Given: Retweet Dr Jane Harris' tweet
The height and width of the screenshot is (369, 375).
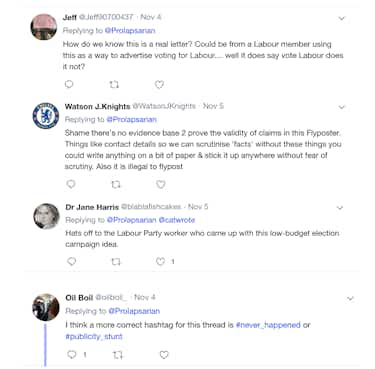Looking at the screenshot, I should 116,262.
